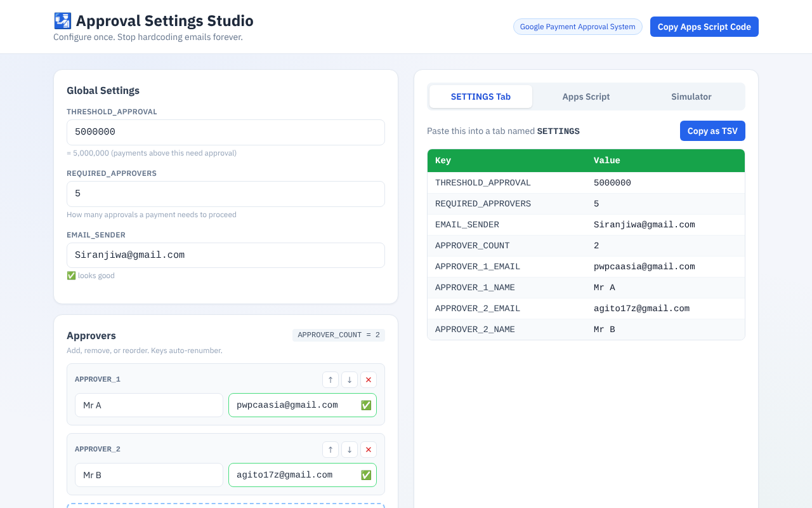Click the Global Settings heading
The width and height of the screenshot is (812, 508).
click(103, 91)
